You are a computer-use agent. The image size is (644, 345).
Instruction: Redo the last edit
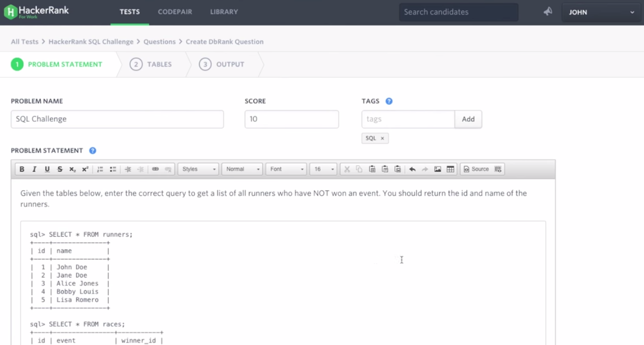pos(425,169)
